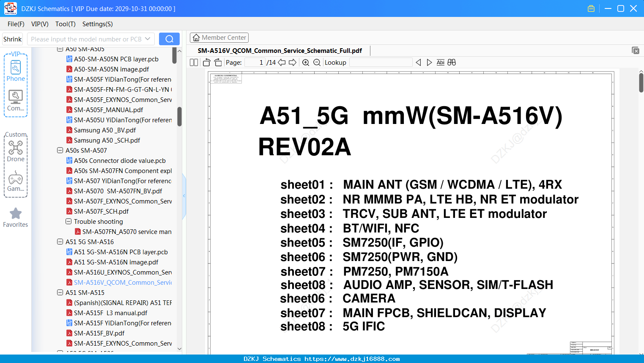Screen dimensions: 644x363
Task: Click the blue search button
Action: point(169,39)
